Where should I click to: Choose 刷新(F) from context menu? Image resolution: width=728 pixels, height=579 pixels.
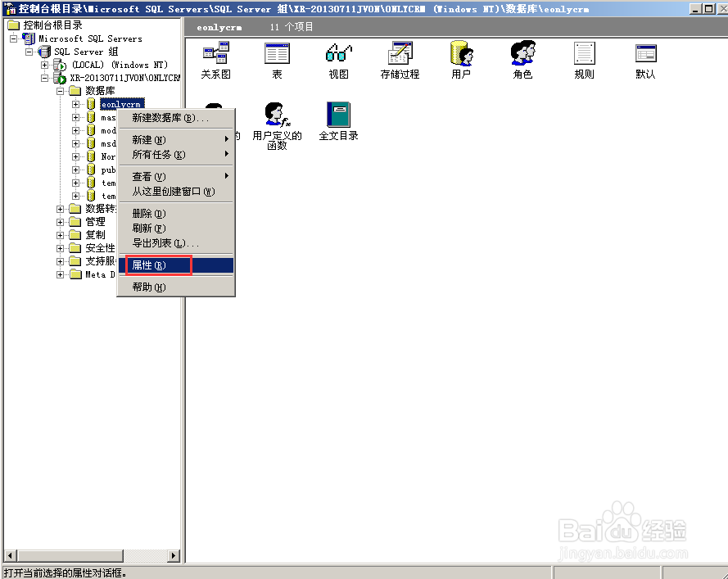[176, 228]
